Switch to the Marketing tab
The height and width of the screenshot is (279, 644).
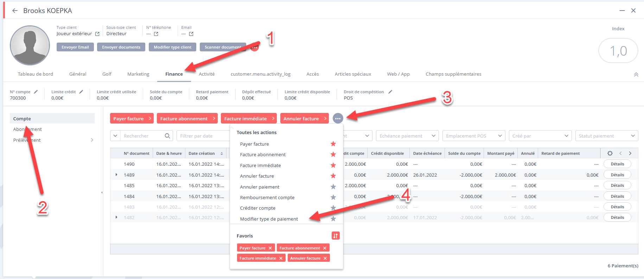click(138, 74)
